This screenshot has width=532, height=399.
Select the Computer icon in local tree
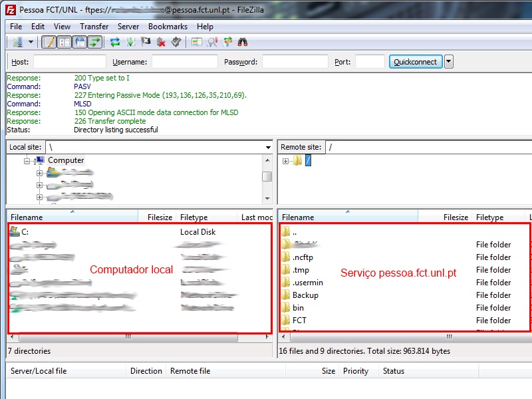(x=41, y=160)
